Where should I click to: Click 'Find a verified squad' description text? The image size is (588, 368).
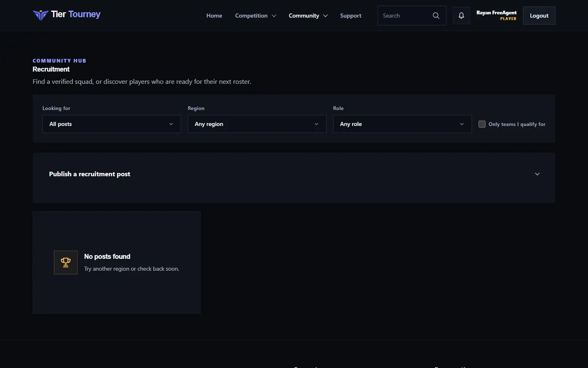142,82
